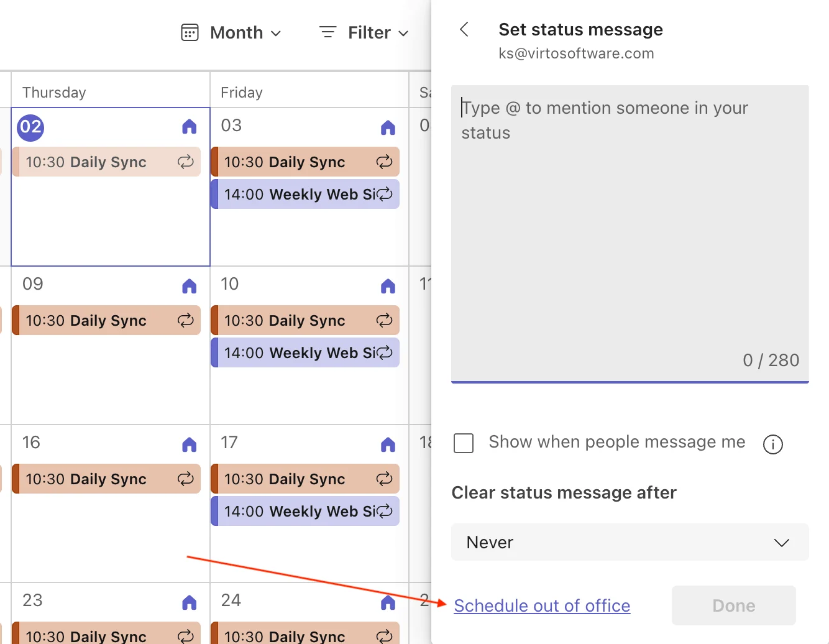Screen dimensions: 829x644
Task: Click home icon on day 23
Action: (190, 602)
